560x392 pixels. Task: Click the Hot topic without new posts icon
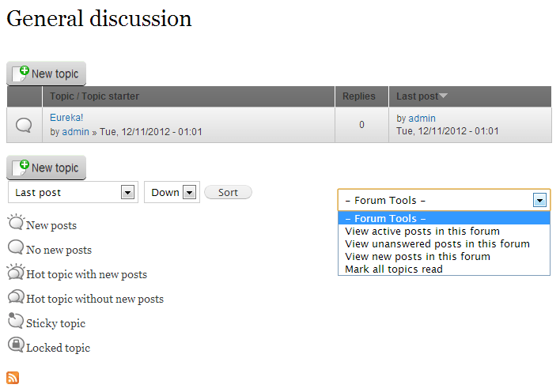(16, 297)
